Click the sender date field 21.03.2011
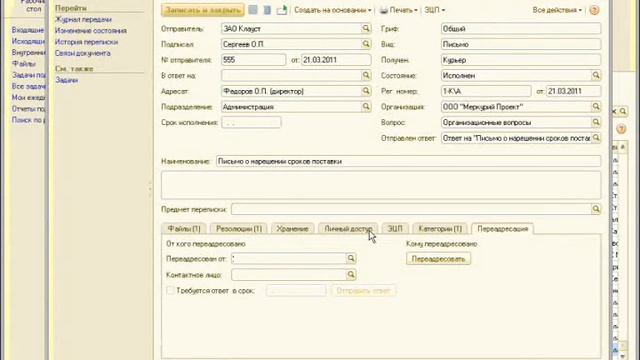Viewport: 640px width, 360px height. (336, 60)
